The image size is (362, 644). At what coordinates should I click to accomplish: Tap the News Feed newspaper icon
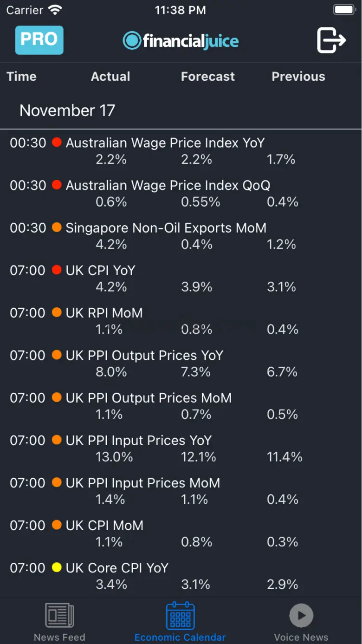(59, 616)
